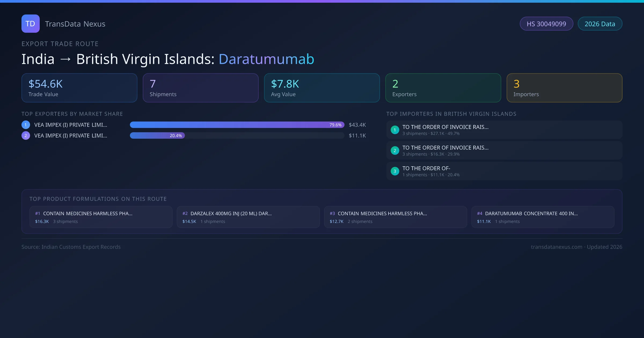Open the DARATUMUMAB CONCENTRATE 400 formulation card
The height and width of the screenshot is (338, 644).
click(543, 217)
